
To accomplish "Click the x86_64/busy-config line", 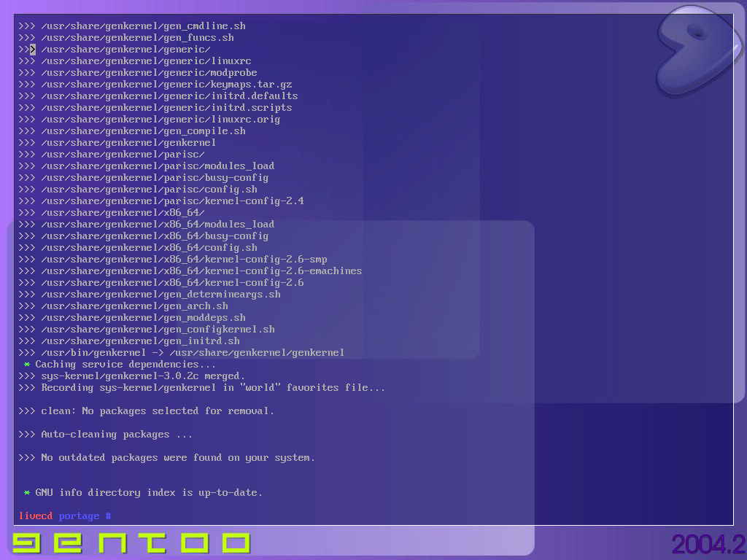I will click(x=144, y=236).
